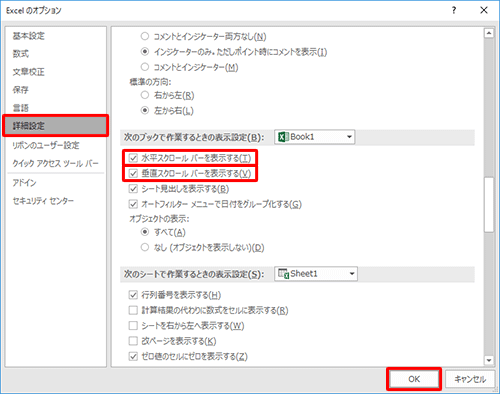Click the vertical scrollbar thumb

489,205
